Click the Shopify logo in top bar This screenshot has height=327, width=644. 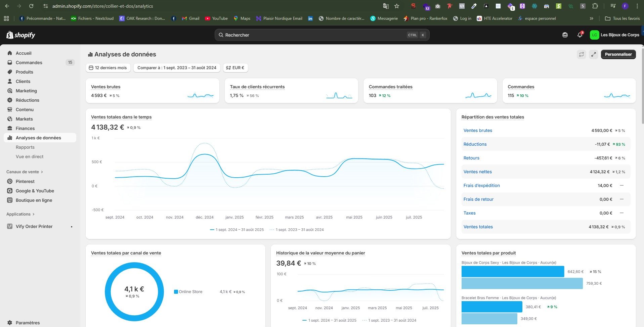point(21,35)
